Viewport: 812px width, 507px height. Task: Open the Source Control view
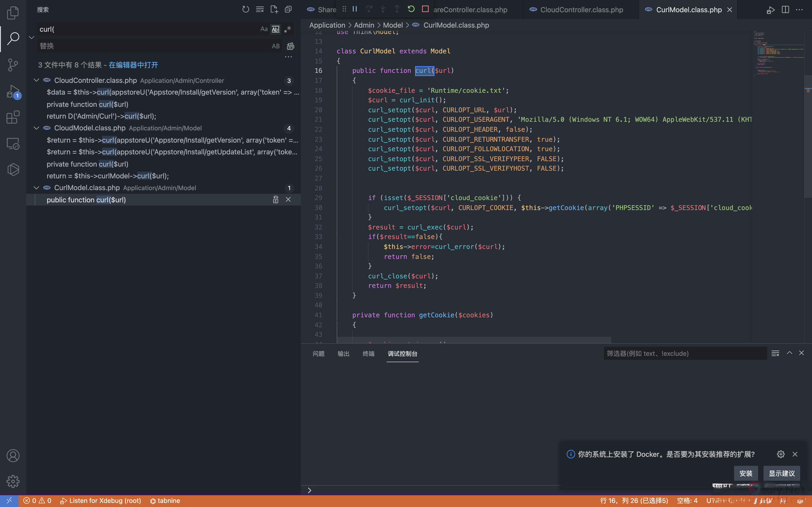point(13,65)
